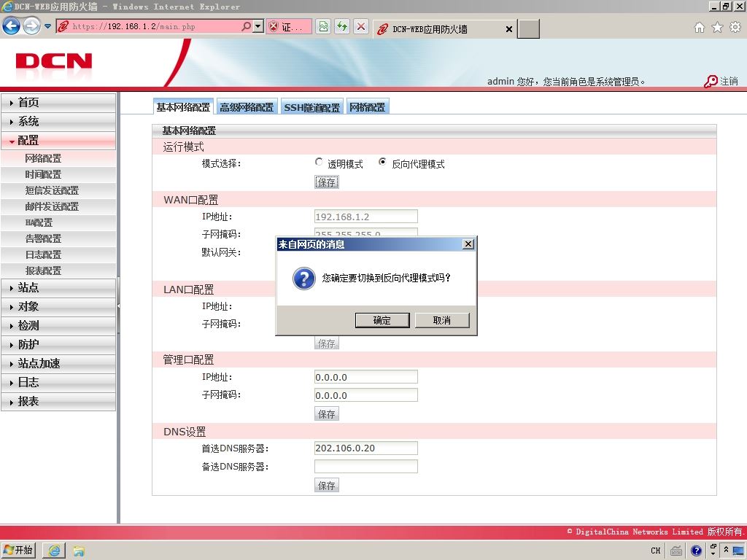Open the 开始 Start menu

(x=18, y=551)
